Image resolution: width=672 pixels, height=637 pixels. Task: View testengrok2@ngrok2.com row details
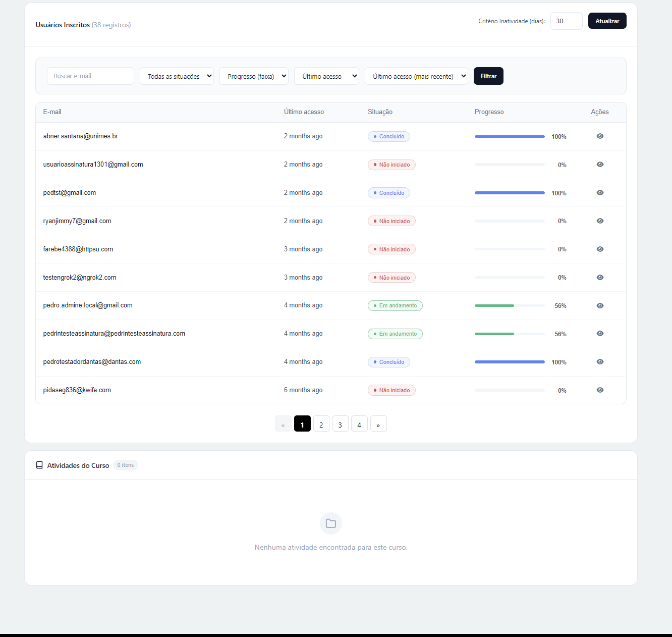(600, 278)
